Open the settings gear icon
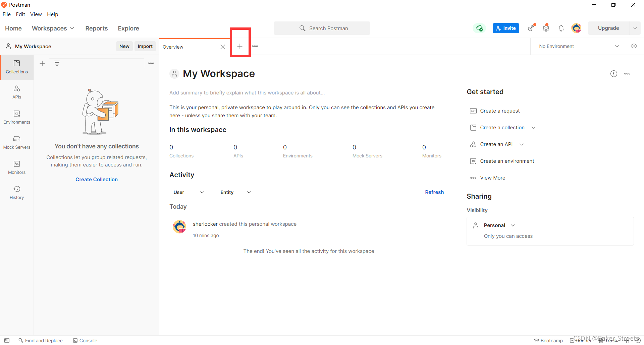 tap(546, 28)
